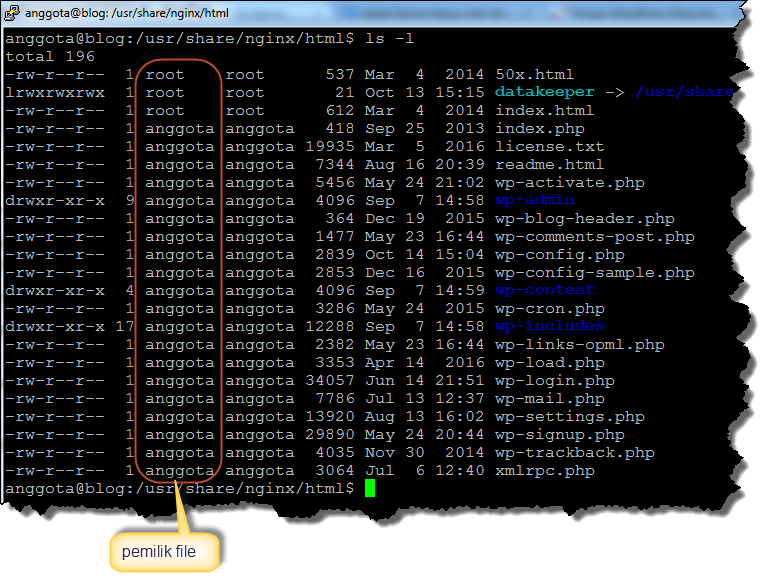Click the 'total 196' output line

(x=44, y=56)
